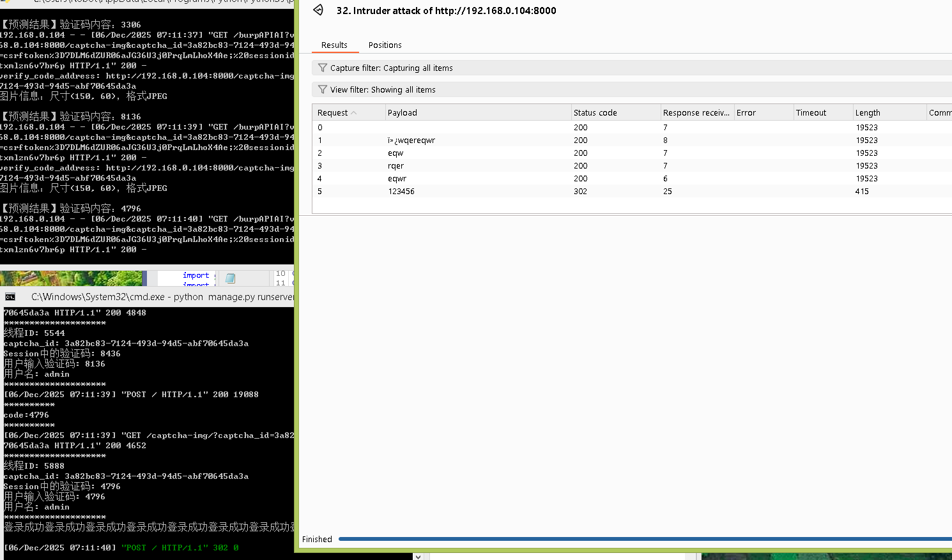952x560 pixels.
Task: Click the 验证码内容: 4796 prediction line
Action: coord(71,208)
